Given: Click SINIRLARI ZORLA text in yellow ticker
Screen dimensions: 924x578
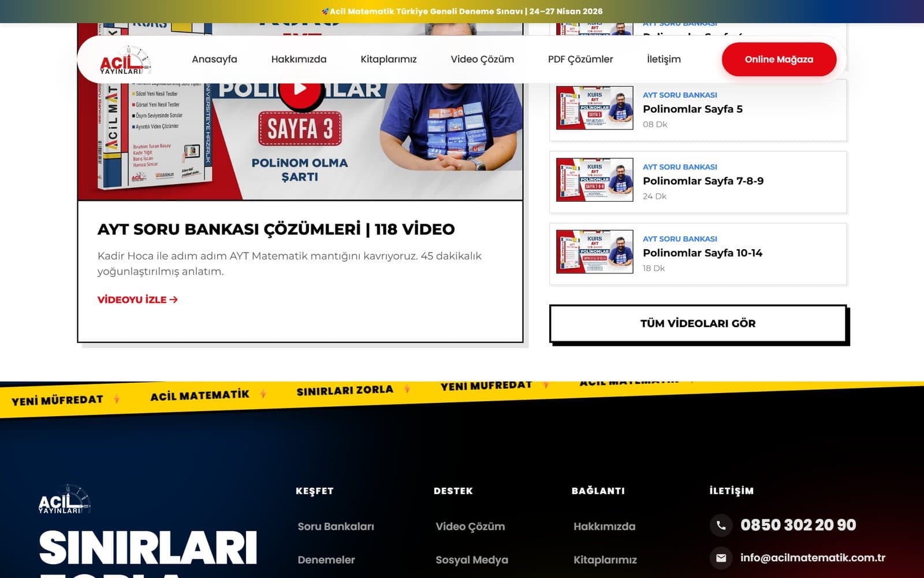Looking at the screenshot, I should [x=345, y=391].
